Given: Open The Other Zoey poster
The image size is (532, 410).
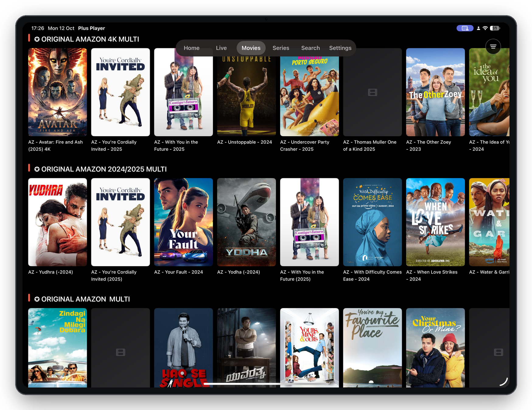Looking at the screenshot, I should pyautogui.click(x=436, y=92).
